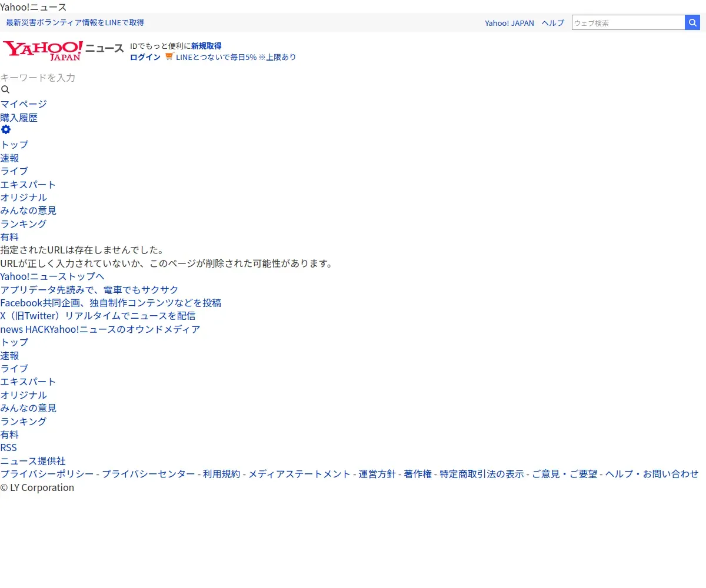Open アプリデータ先読みで、電車でもサクサク link
The image size is (706, 588).
click(x=89, y=290)
